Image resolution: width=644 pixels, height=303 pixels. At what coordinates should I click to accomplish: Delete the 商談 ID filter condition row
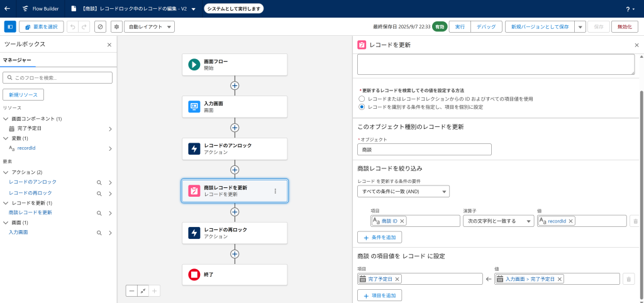[635, 221]
